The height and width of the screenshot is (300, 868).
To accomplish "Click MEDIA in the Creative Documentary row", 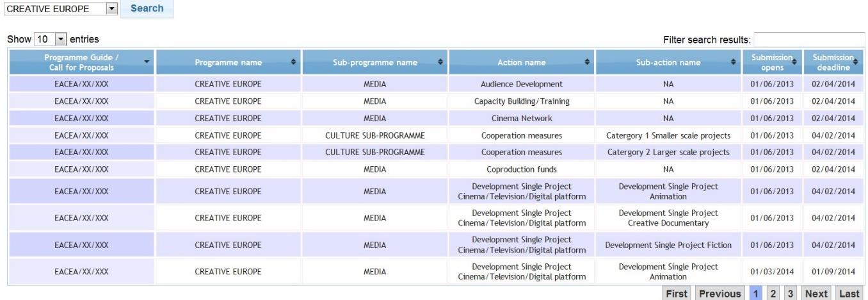I will coord(374,218).
